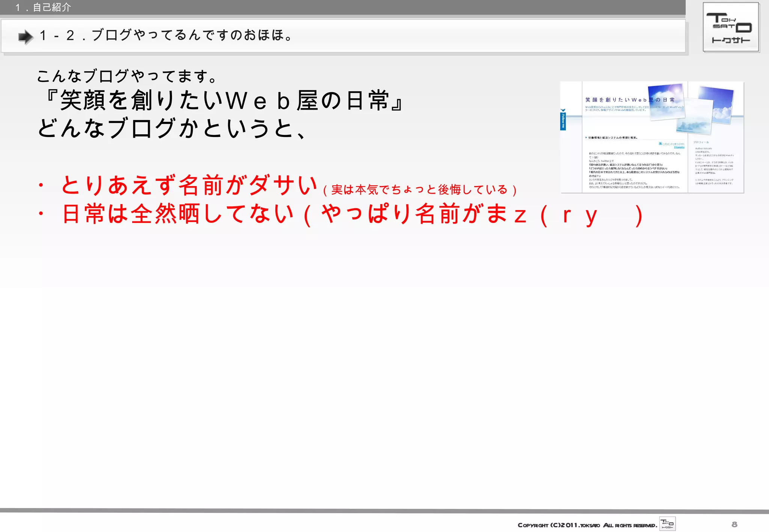Viewport: 769px width, 532px height.
Task: Click the black arrow icon beside heading 1-2
Action: (x=26, y=37)
